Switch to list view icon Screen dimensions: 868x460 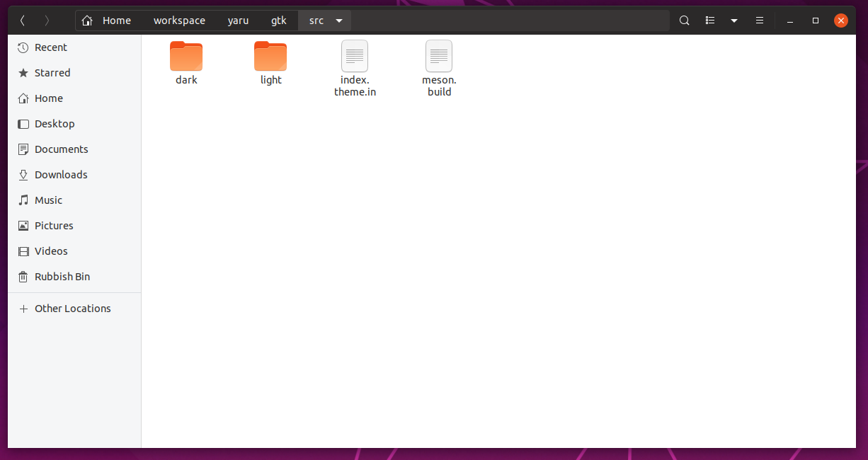(710, 21)
